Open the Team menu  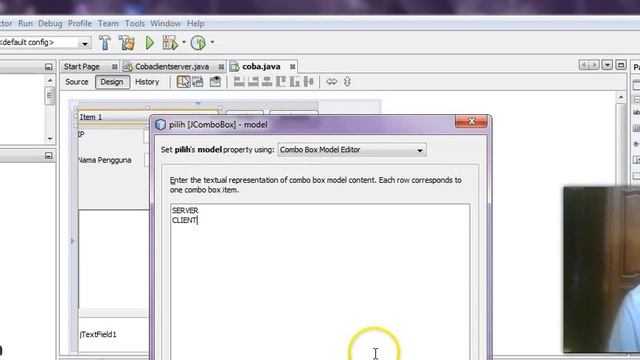(108, 23)
